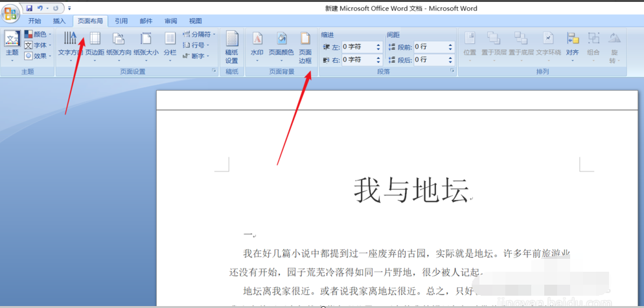Expand the theme 字体 fonts dropdown
Viewport: 644px width, 308px height.
38,45
